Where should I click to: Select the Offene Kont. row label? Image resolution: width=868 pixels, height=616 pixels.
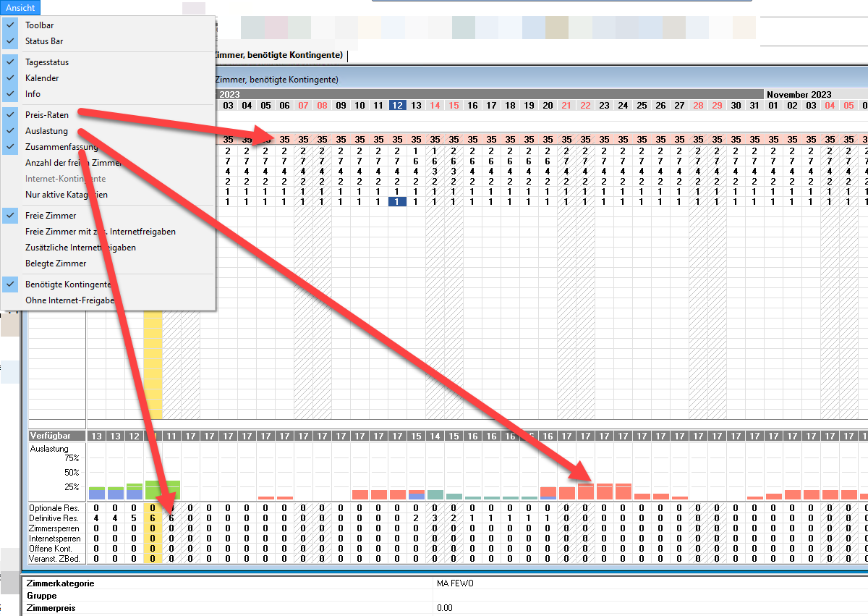(x=51, y=549)
